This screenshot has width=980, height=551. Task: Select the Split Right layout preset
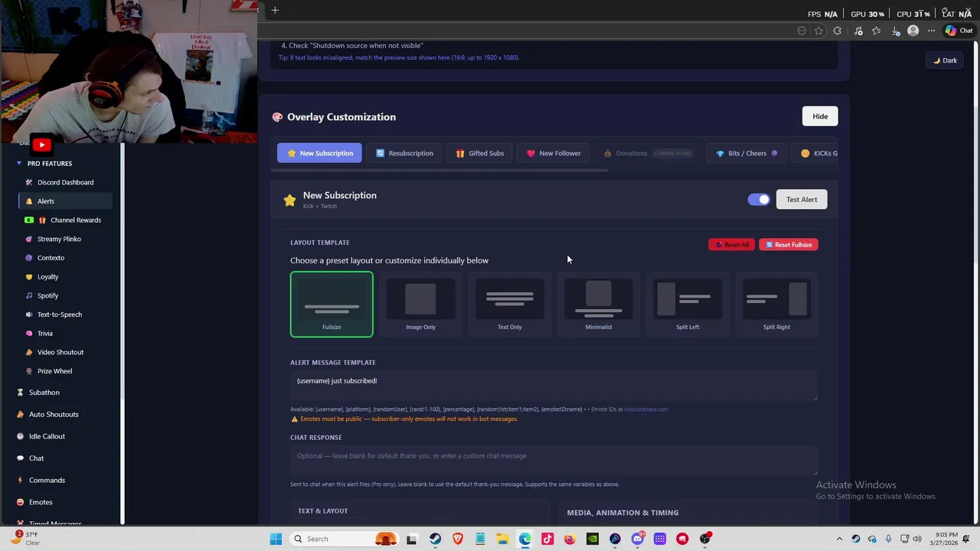776,305
